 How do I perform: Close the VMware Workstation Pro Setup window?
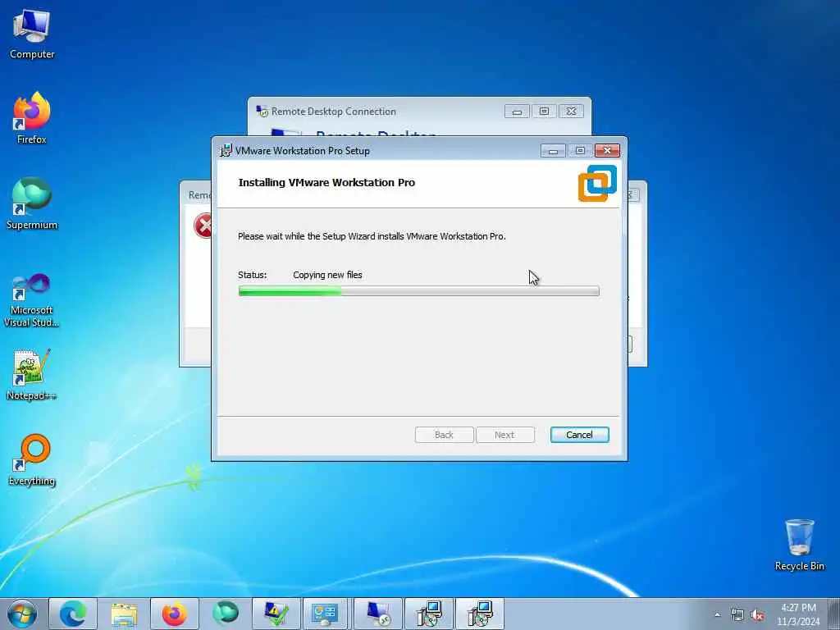point(607,151)
